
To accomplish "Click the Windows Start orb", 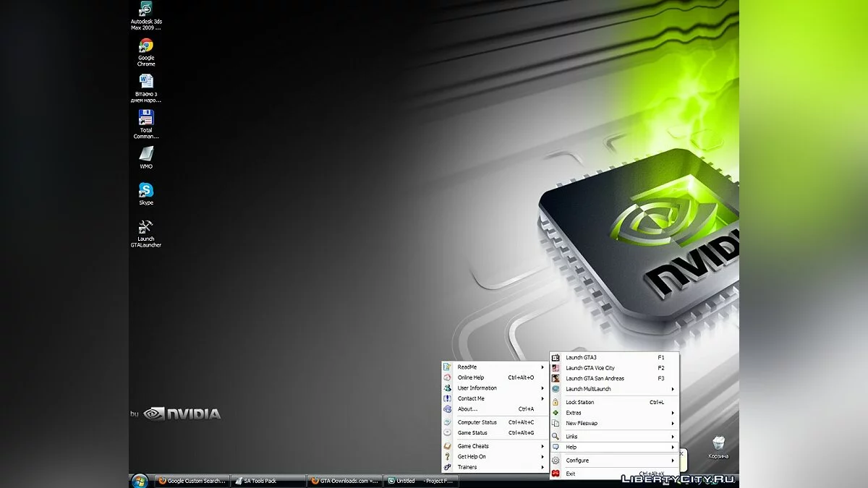I will click(140, 481).
